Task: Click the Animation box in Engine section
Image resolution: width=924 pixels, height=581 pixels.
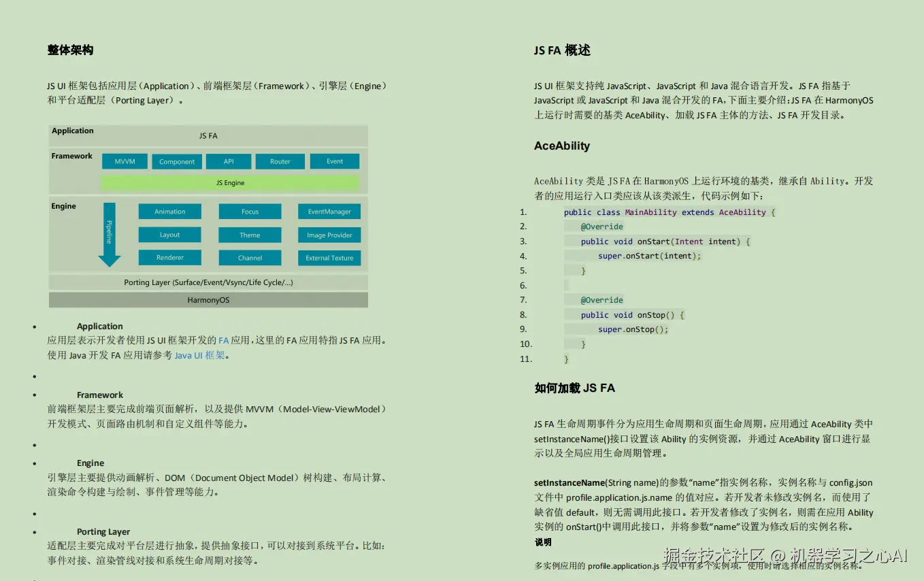Action: point(170,212)
